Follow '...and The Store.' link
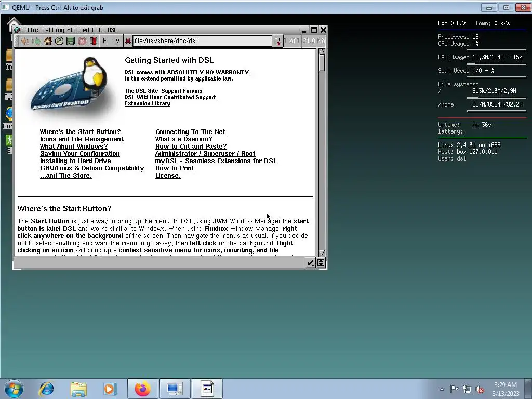532x399 pixels. pyautogui.click(x=66, y=176)
